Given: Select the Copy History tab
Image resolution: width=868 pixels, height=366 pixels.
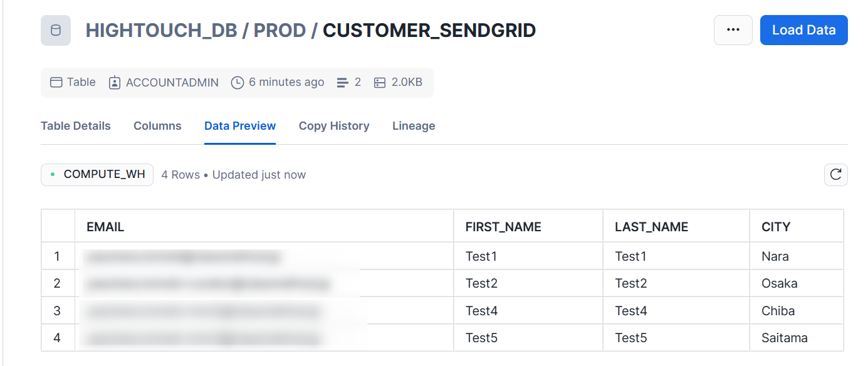Looking at the screenshot, I should click(x=333, y=126).
